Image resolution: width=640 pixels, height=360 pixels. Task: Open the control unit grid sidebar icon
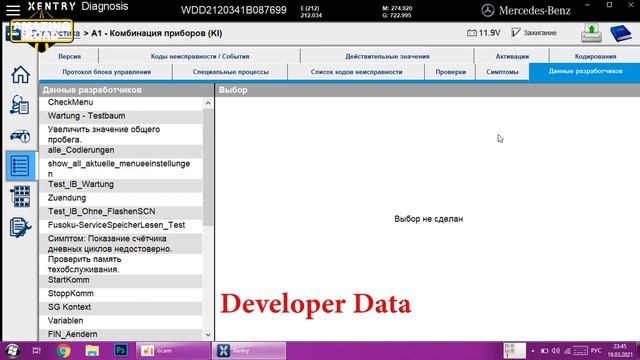coord(20,196)
